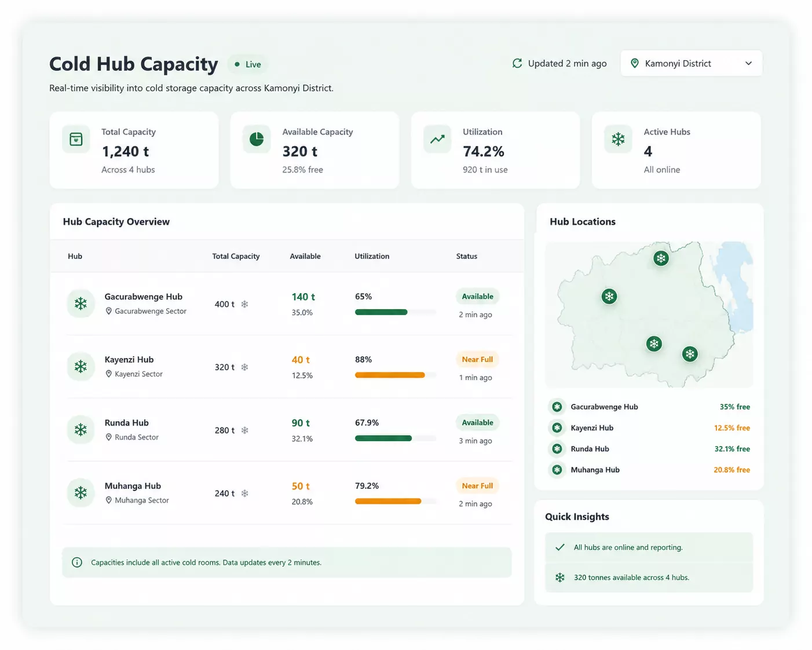Click the pin icon beside Muhanga Sector
Screen dimensions: 812x650
click(108, 501)
